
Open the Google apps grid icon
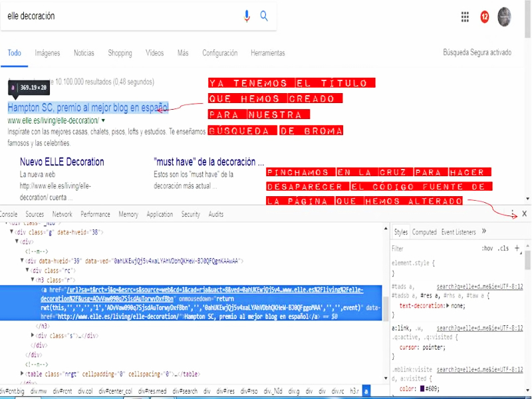[x=465, y=17]
